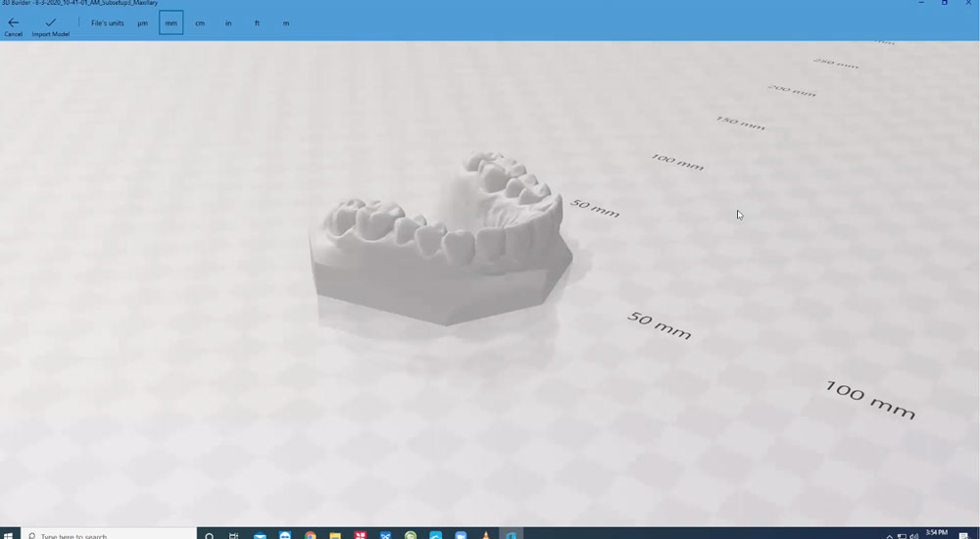Show hidden system tray icons
Viewport: 980px width, 539px height.
coord(890,536)
